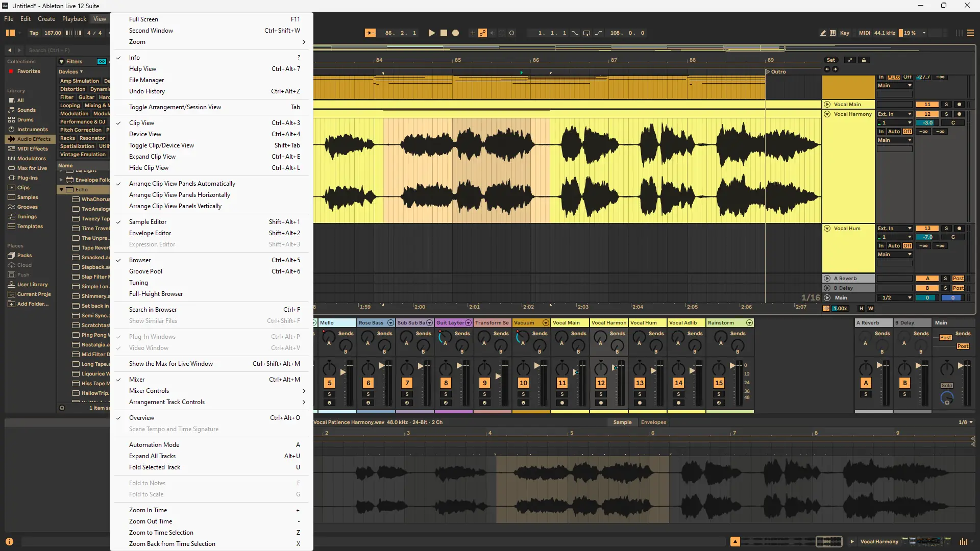Select Groove Pool from View menu

145,271
